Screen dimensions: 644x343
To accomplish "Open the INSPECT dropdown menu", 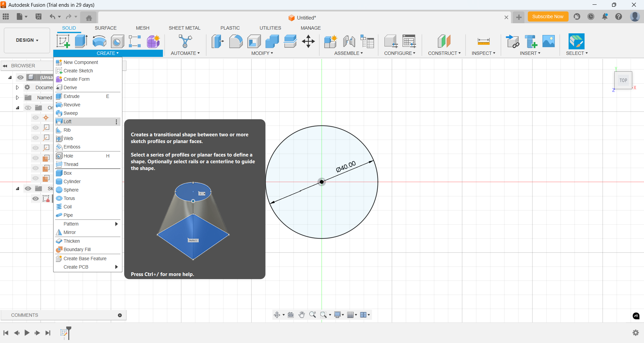I will click(483, 53).
